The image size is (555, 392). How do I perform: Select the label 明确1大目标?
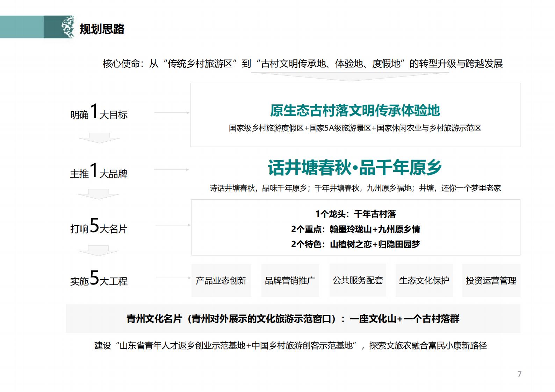pos(99,112)
